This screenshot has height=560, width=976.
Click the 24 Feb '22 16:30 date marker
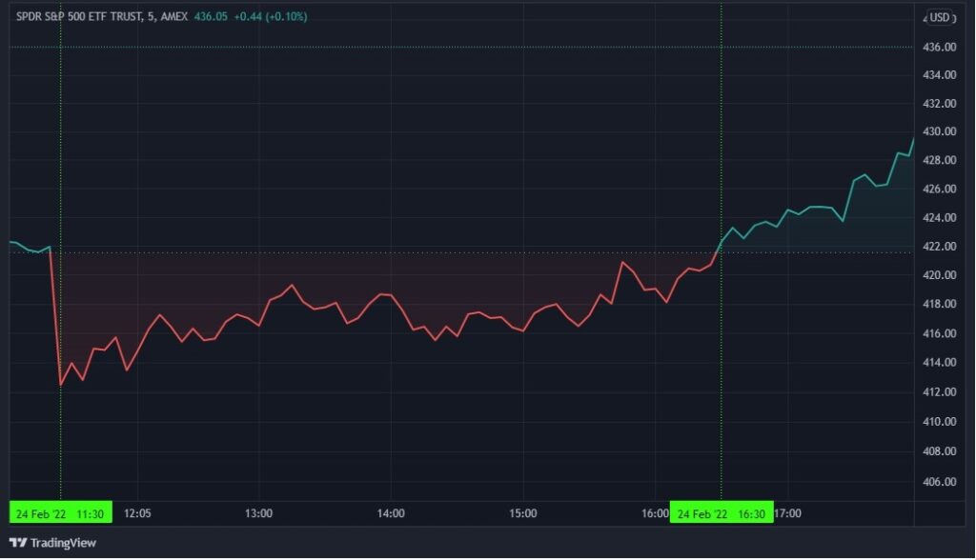(722, 512)
